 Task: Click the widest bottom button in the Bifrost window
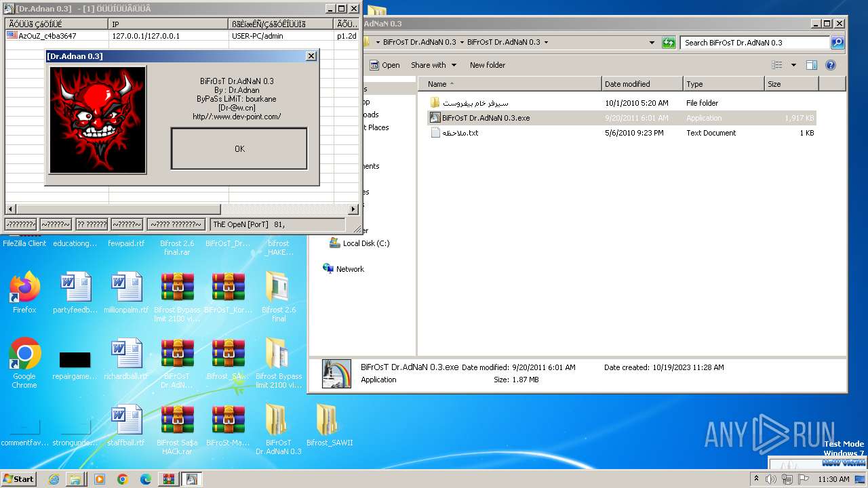(176, 224)
